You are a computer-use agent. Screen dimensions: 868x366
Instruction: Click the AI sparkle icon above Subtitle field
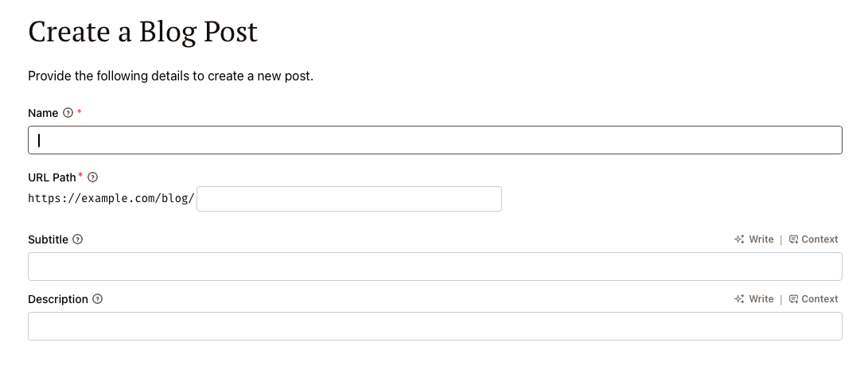pyautogui.click(x=739, y=239)
